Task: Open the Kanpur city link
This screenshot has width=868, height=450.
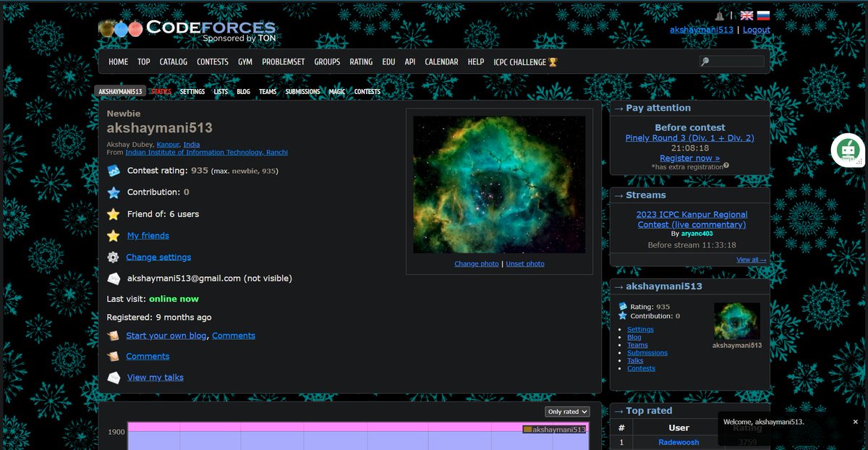Action: 168,145
